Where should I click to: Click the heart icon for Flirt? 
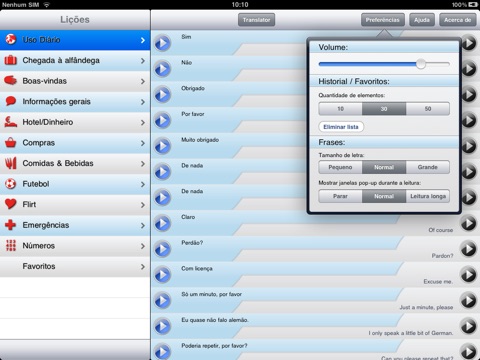tap(11, 204)
